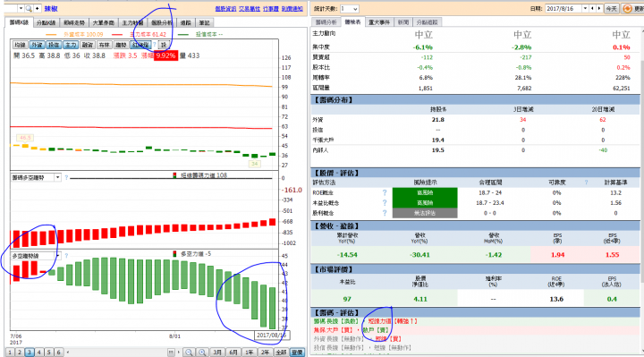Image resolution: width=644 pixels, height=357 pixels.
Task: Switch to the 分點追蹤 tab
Action: 428,22
